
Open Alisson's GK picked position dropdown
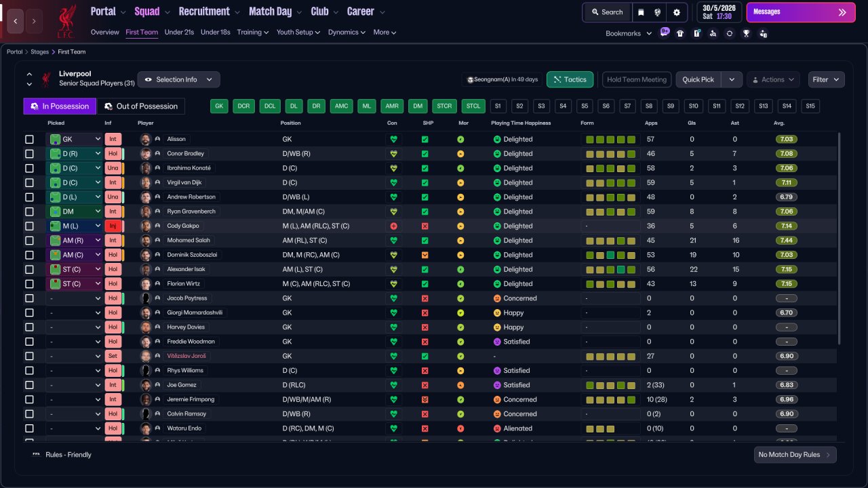74,140
